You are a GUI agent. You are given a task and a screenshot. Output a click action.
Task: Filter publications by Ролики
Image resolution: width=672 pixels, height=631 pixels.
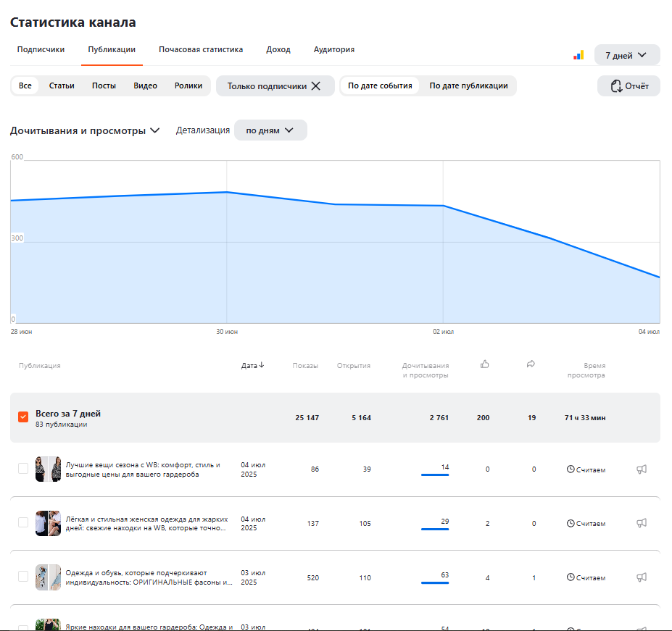pos(188,85)
